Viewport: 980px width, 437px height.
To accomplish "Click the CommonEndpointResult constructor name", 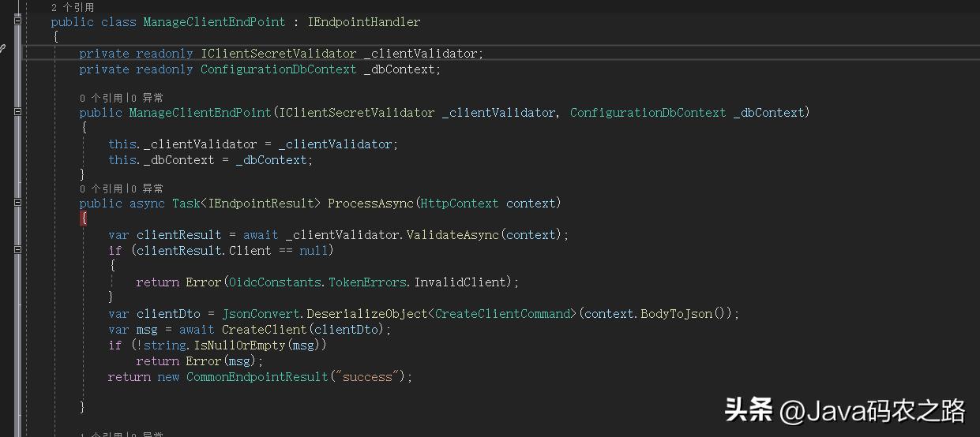I will coord(257,377).
